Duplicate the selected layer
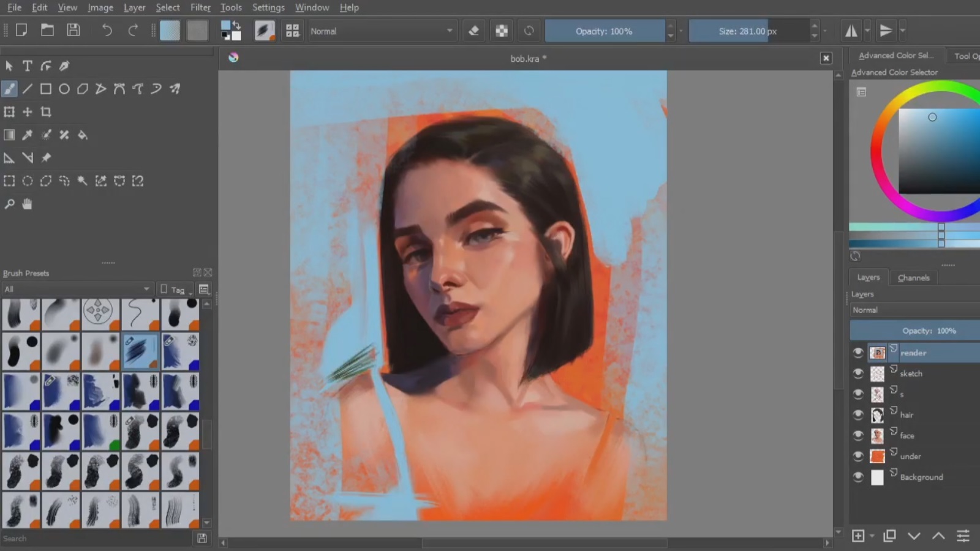The image size is (980, 551). pos(889,536)
